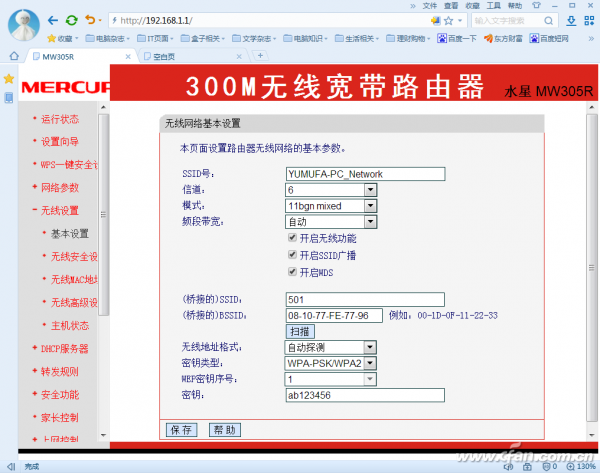This screenshot has height=473, width=600.
Task: Click the 密钥 field containing ab123456
Action: click(365, 395)
